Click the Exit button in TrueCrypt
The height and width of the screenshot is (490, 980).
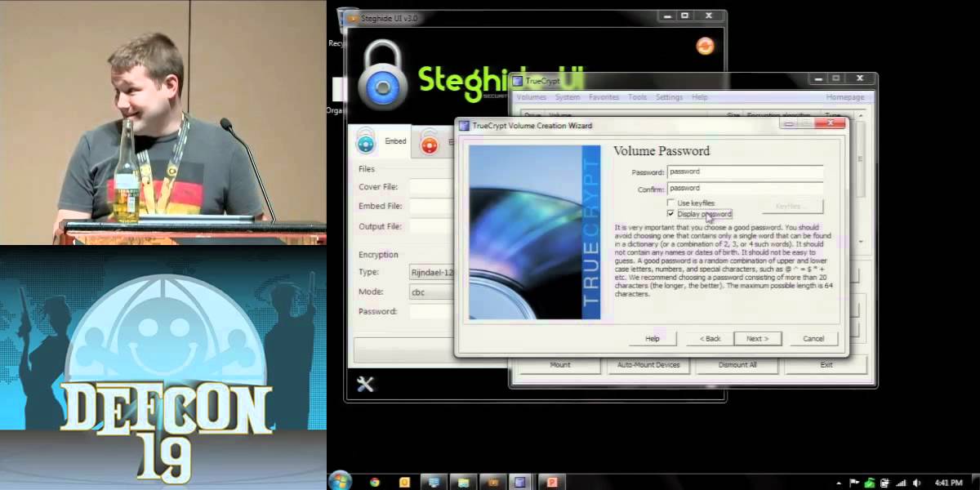pyautogui.click(x=826, y=365)
